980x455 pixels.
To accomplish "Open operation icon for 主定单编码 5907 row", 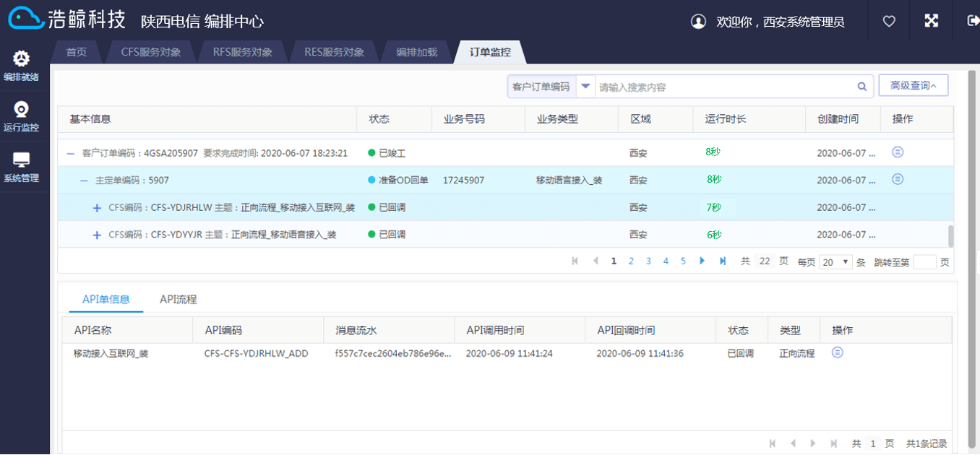I will click(898, 179).
